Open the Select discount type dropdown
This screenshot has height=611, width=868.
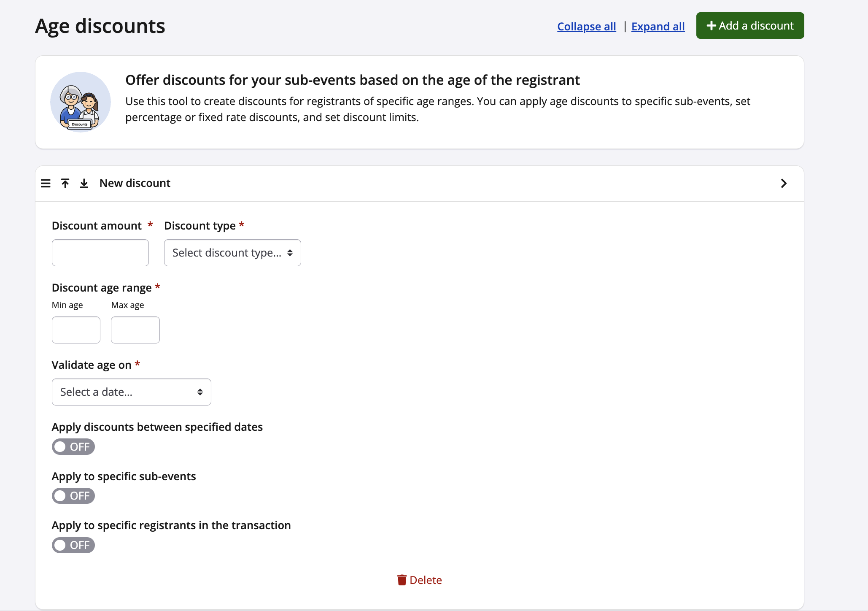[232, 253]
